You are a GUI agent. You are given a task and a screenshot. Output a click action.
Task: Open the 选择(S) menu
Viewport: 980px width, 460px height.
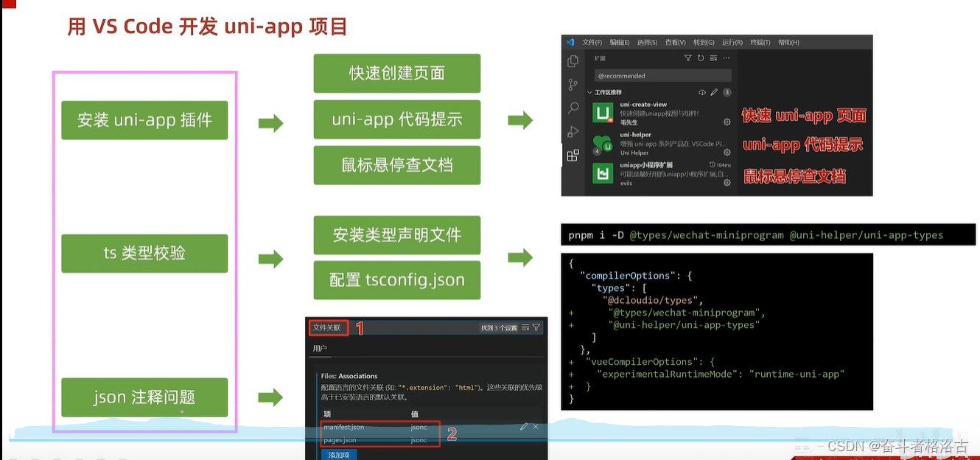pos(647,42)
